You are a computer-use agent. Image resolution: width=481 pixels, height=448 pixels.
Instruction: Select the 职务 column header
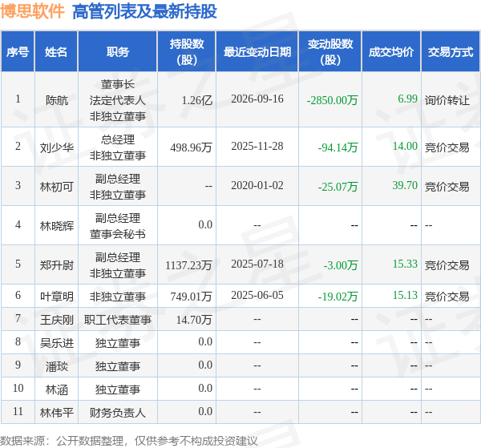(118, 51)
